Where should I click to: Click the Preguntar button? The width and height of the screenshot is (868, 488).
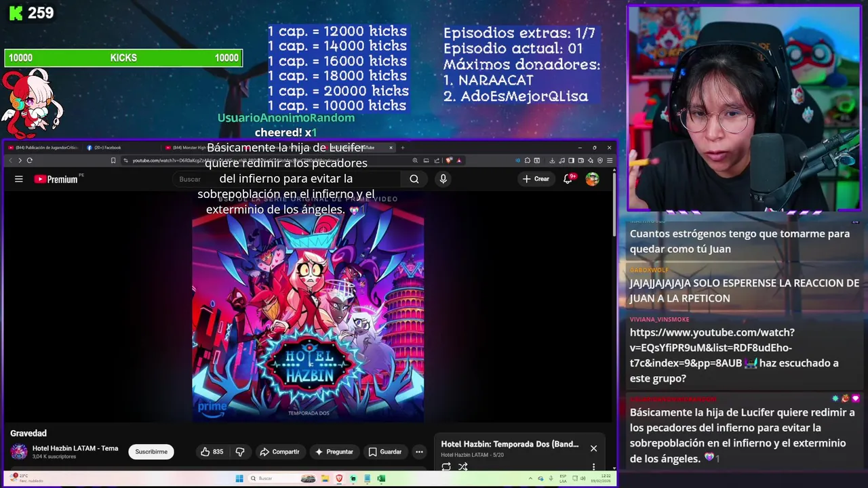(334, 451)
